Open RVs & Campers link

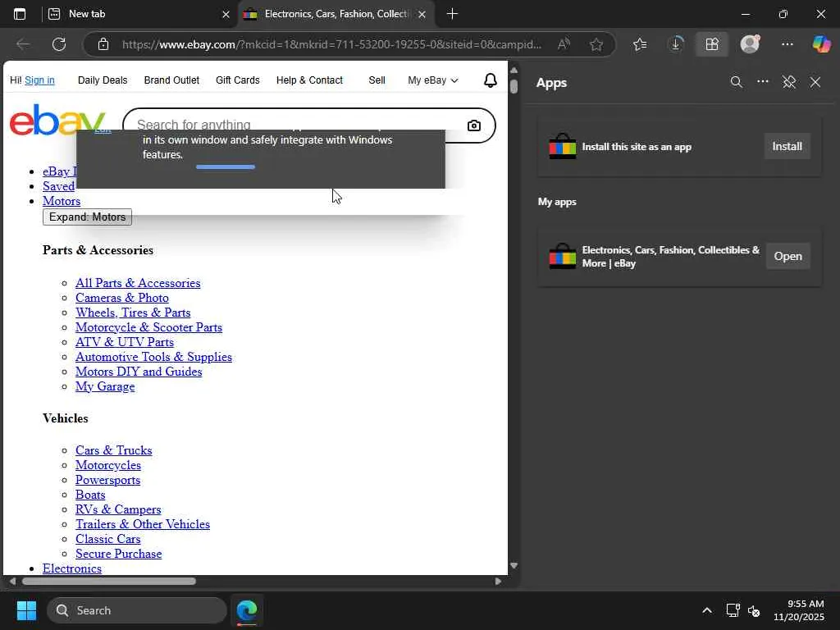118,509
